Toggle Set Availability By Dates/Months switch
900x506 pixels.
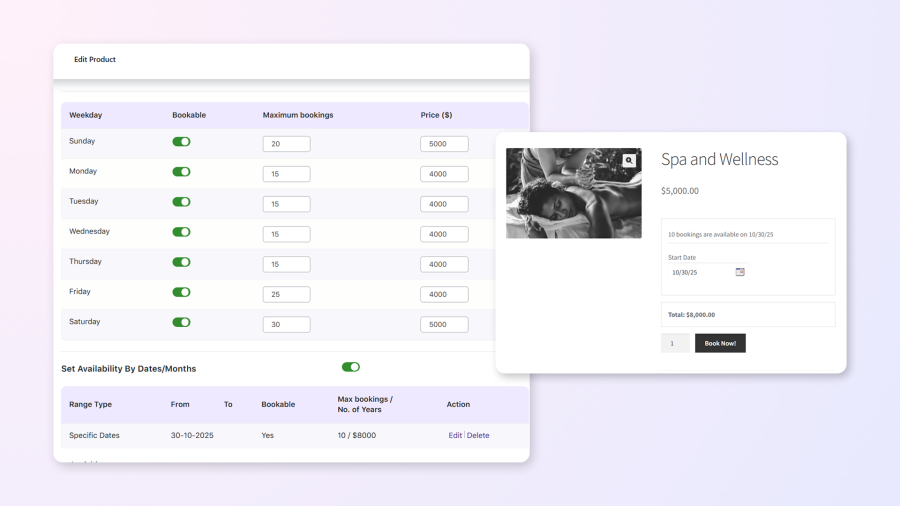coord(350,367)
